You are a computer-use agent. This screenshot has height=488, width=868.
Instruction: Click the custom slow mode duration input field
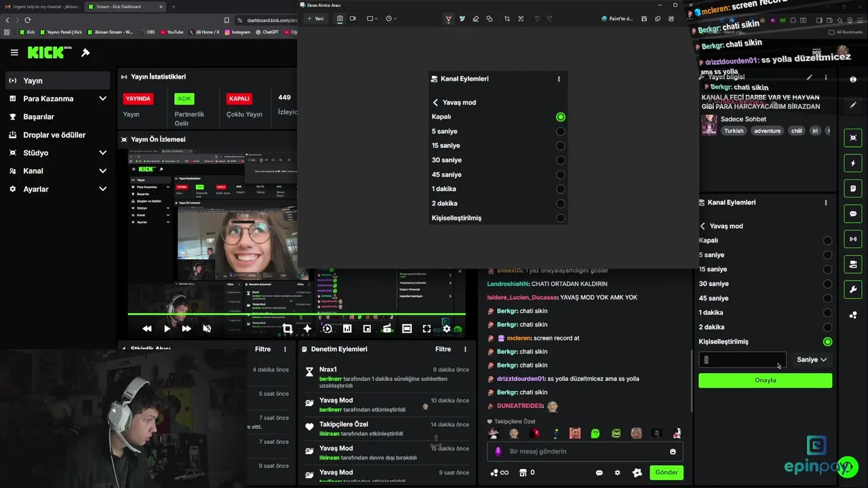click(743, 360)
